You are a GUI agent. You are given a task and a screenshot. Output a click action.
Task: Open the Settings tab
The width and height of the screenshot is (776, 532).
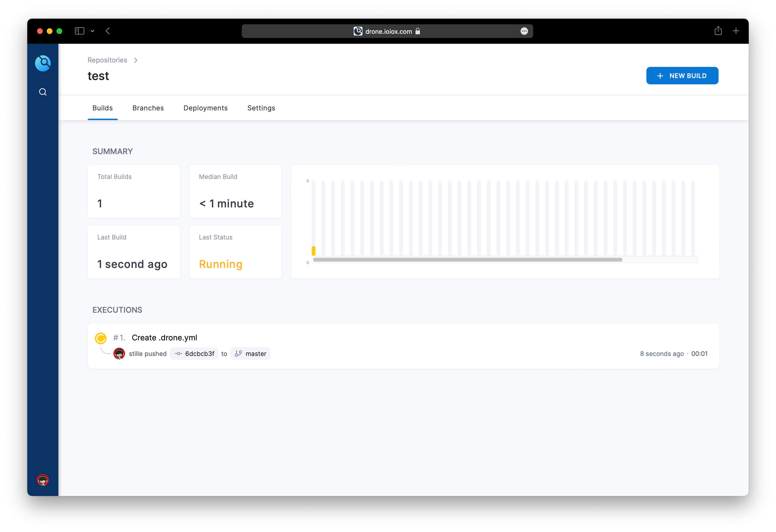(x=261, y=108)
